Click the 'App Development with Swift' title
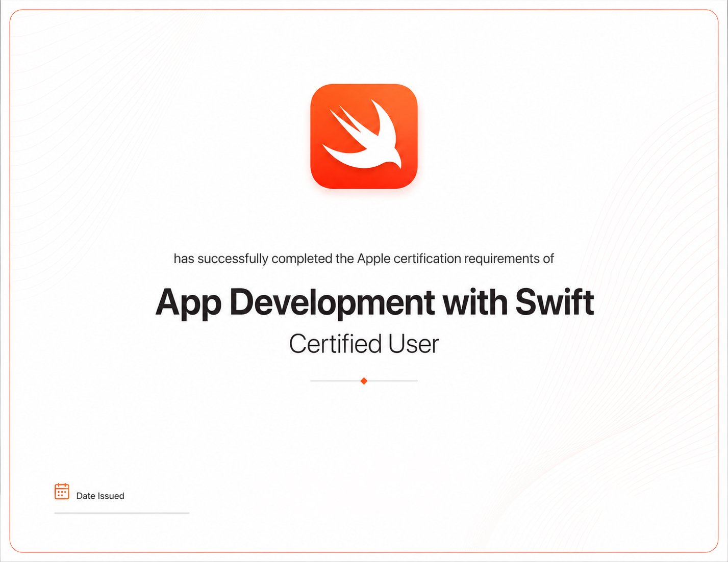Screen dimensions: 728x562 coord(374,302)
